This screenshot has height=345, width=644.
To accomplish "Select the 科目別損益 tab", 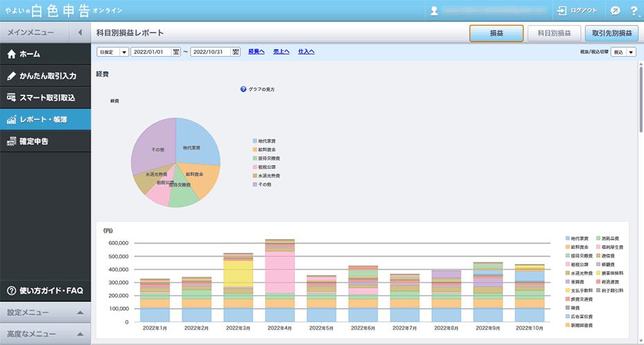I will (x=555, y=33).
